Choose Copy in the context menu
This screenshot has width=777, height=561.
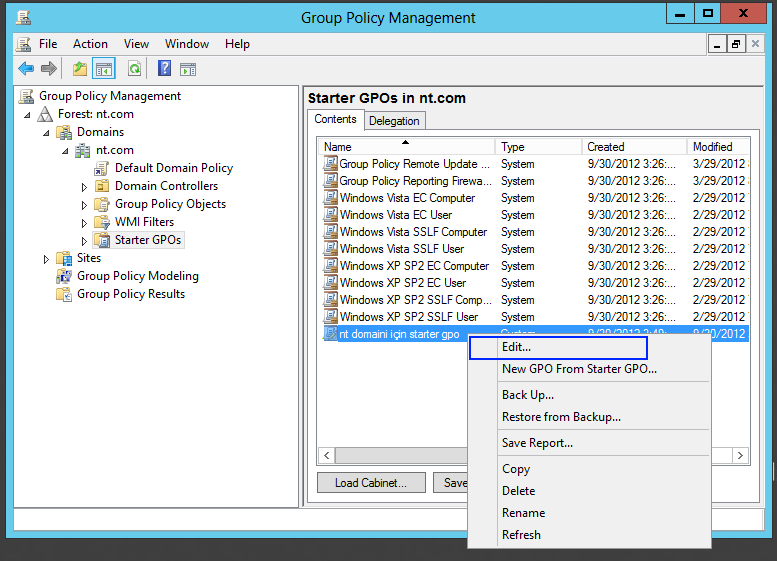589,469
